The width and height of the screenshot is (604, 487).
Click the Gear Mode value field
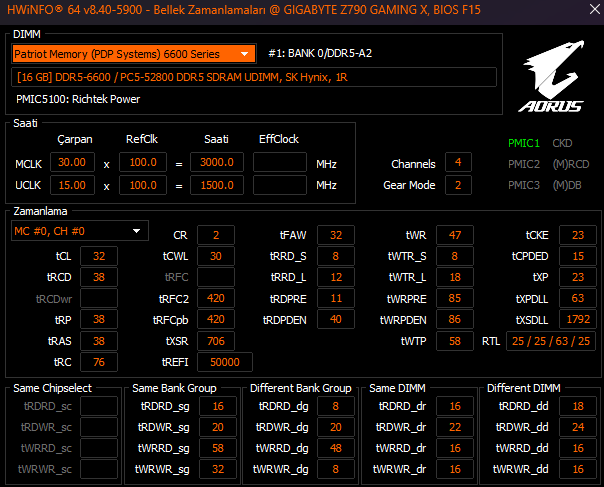(x=458, y=185)
